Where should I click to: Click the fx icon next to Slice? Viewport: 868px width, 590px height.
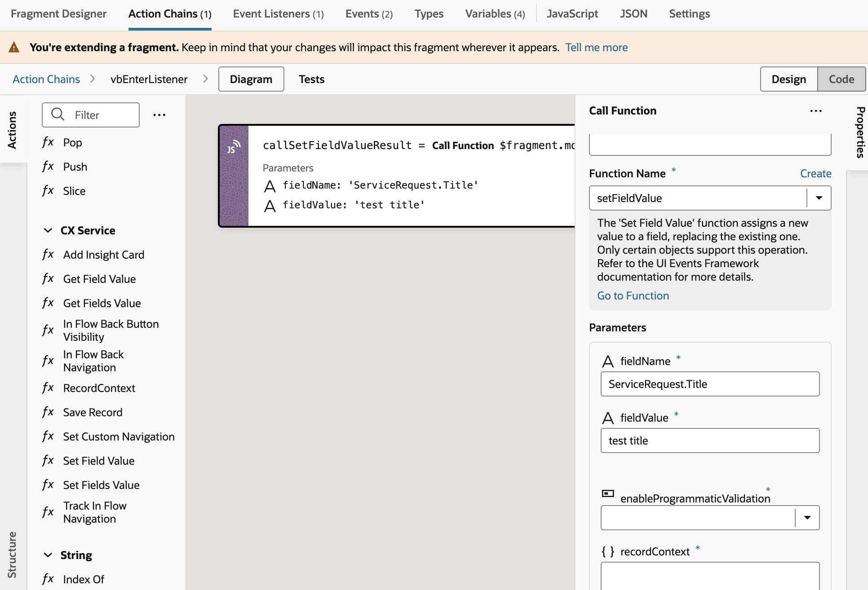pos(48,191)
